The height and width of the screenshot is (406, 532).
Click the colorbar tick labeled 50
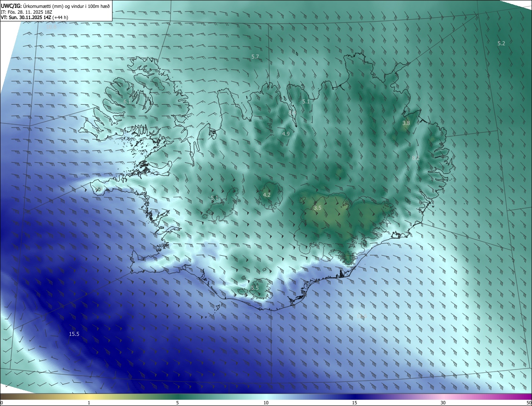coord(529,403)
